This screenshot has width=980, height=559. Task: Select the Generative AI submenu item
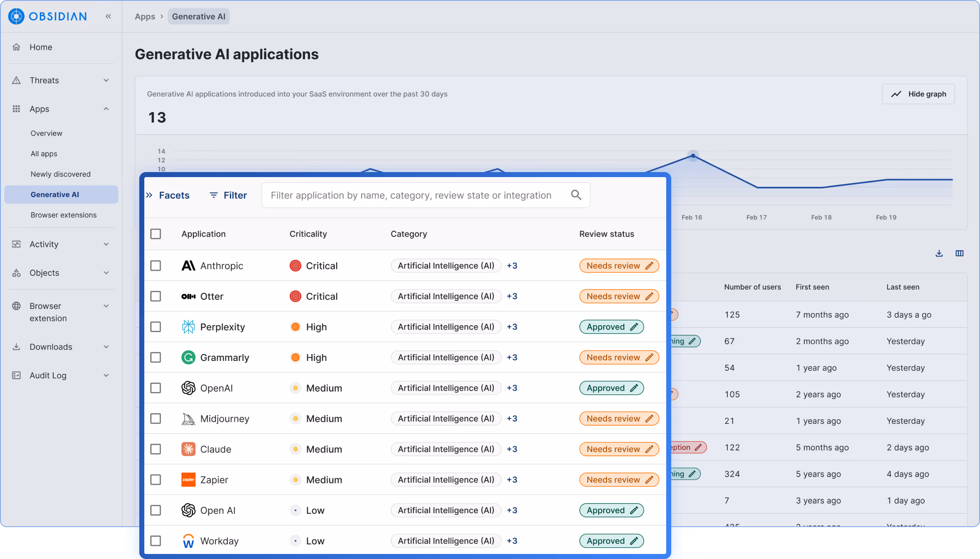tap(61, 194)
